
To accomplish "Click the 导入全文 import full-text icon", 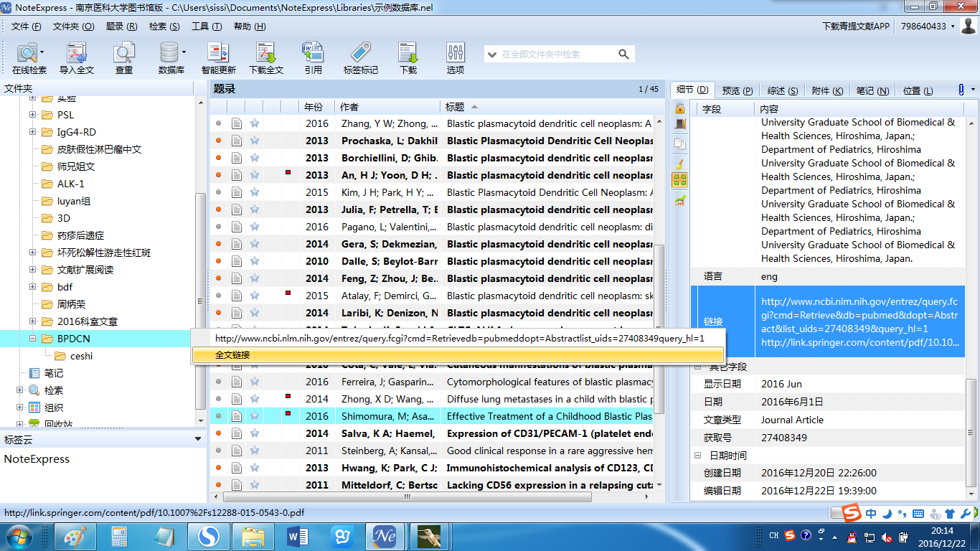I will 77,58.
